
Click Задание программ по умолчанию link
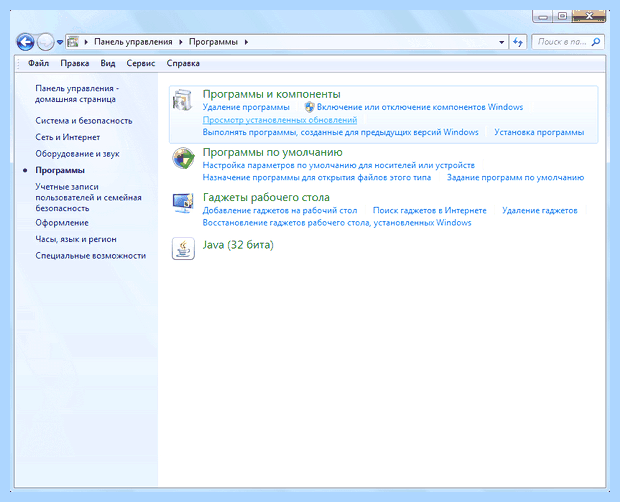pyautogui.click(x=515, y=177)
